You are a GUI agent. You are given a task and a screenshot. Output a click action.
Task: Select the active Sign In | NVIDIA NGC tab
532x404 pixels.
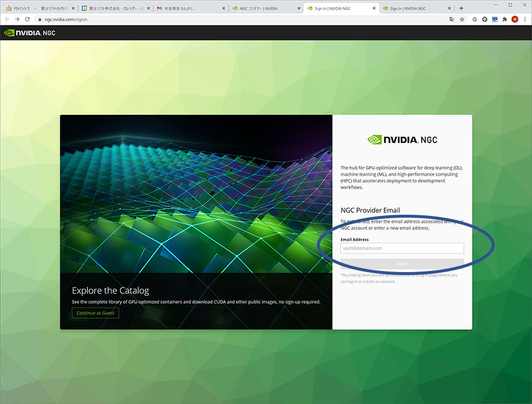341,8
